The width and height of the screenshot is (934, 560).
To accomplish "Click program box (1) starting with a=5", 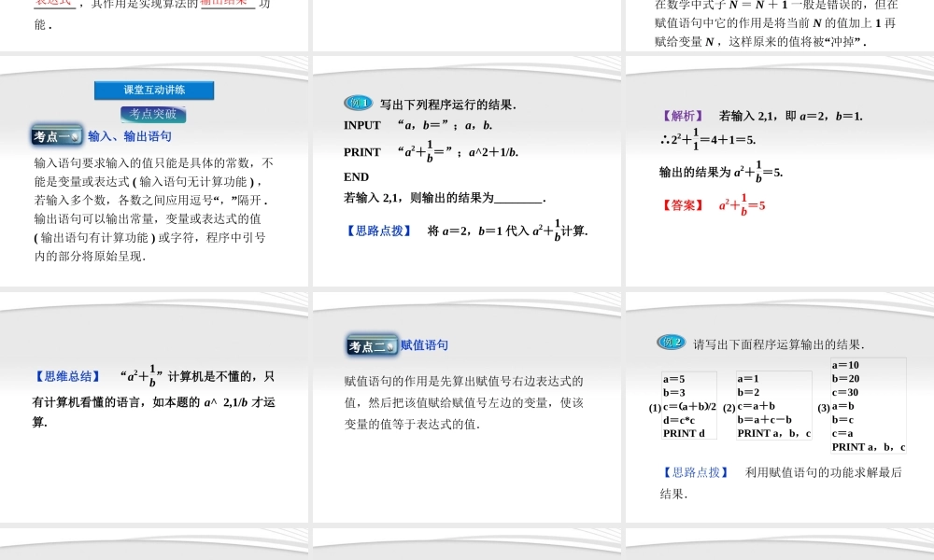I will (x=689, y=406).
